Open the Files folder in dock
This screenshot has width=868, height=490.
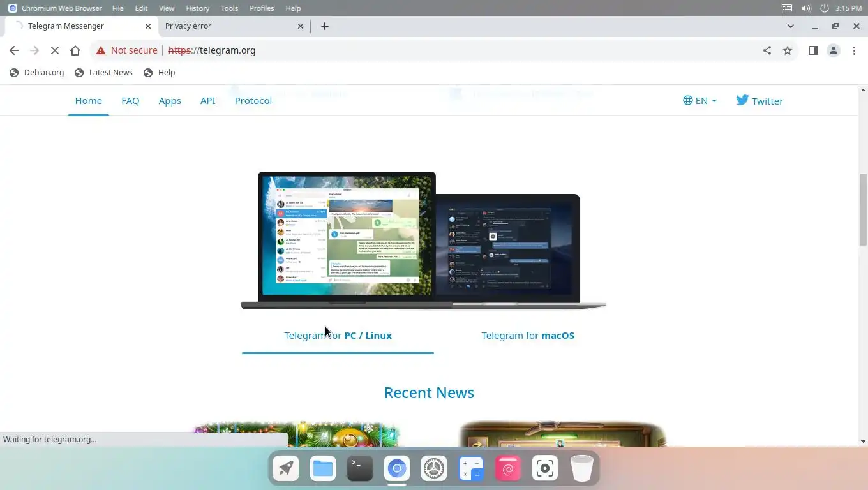tap(323, 469)
